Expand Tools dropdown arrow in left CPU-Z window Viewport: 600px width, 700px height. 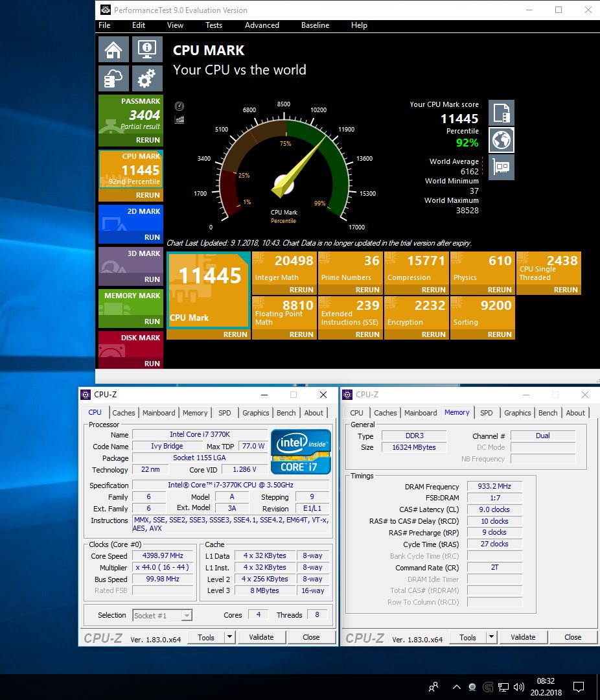229,637
